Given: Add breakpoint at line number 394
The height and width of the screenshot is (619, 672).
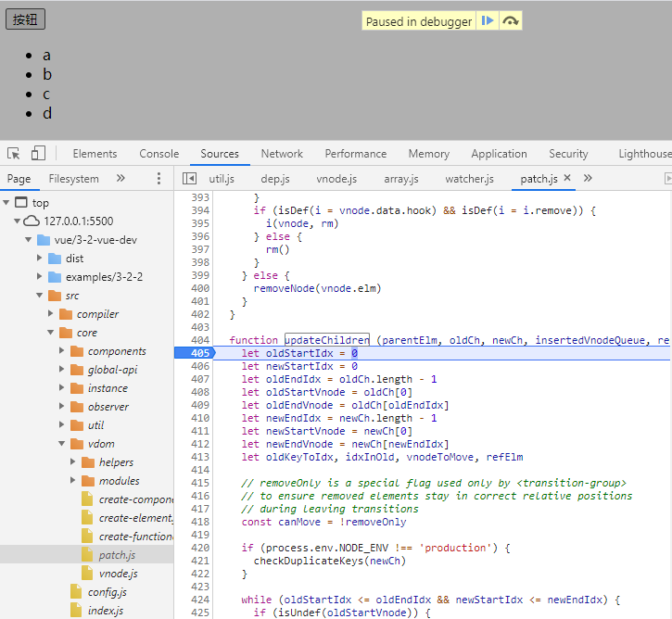Looking at the screenshot, I should [200, 210].
